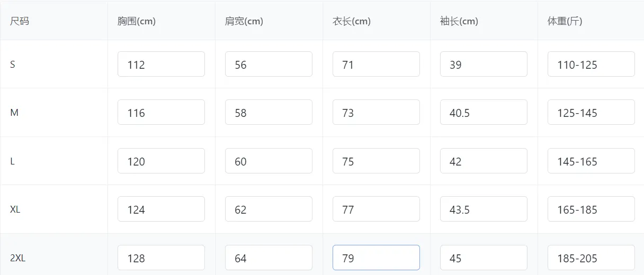
Task: Click the 体重(斤) column header
Action: [x=565, y=21]
